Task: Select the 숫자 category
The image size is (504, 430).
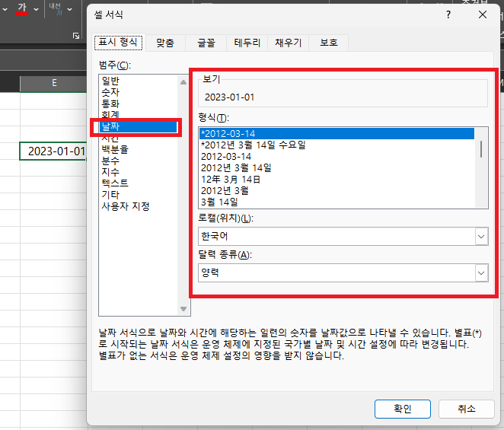Action: point(139,92)
